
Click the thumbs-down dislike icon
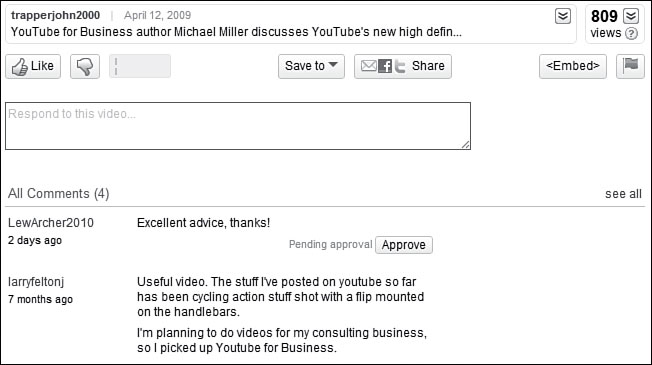point(85,66)
